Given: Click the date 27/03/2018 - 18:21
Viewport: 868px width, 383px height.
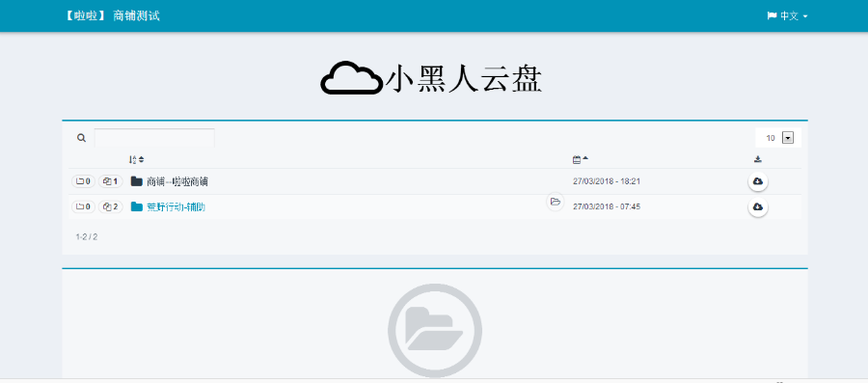Looking at the screenshot, I should pyautogui.click(x=607, y=181).
